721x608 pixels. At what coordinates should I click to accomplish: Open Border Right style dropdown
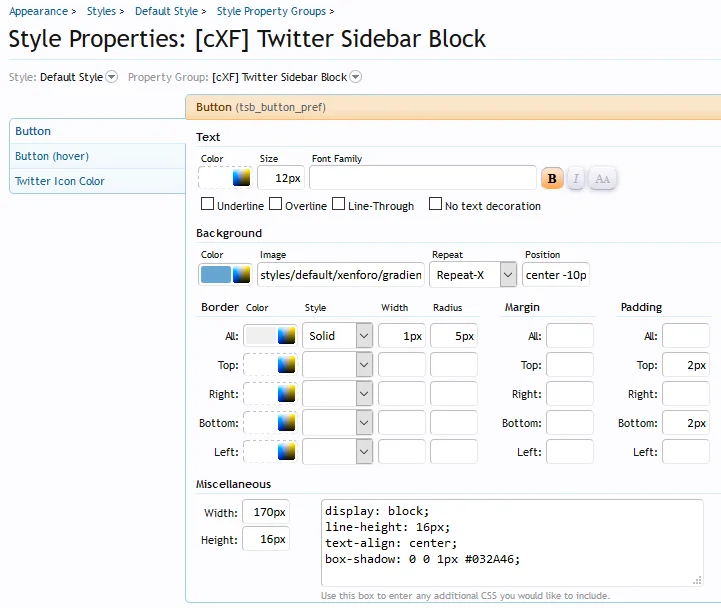338,394
